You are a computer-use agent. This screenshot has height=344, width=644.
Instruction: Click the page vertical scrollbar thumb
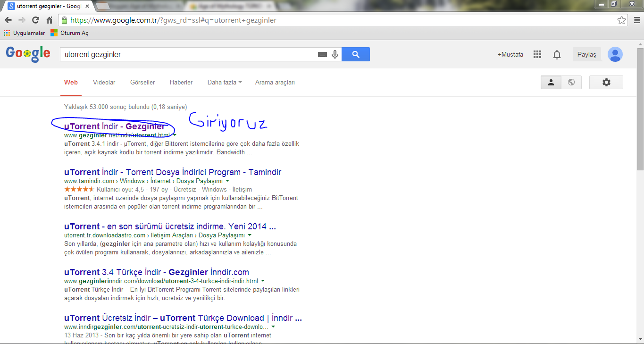640,109
